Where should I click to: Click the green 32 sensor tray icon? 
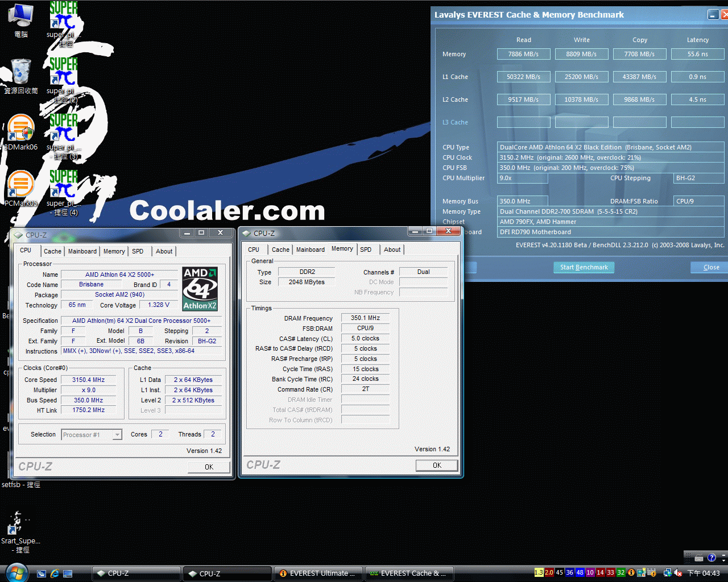(x=621, y=572)
